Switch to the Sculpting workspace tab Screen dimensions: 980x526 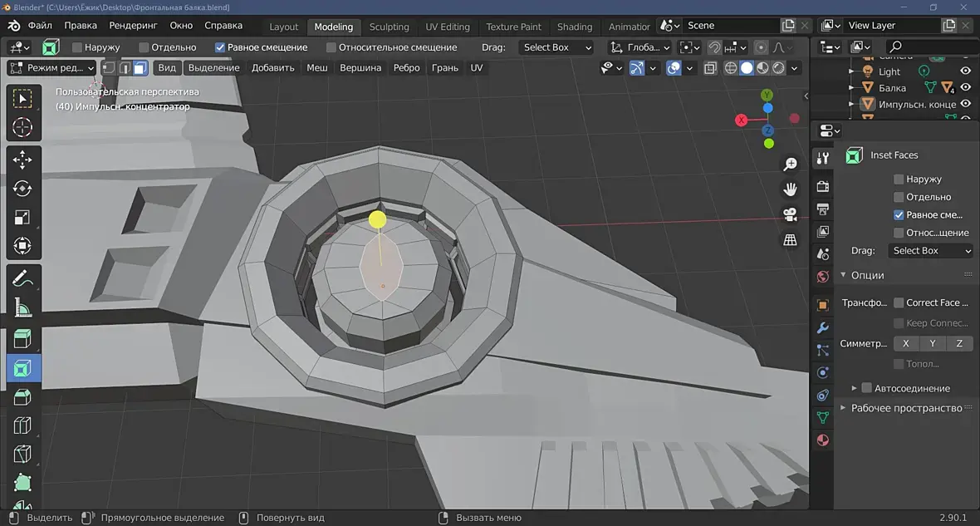coord(389,27)
